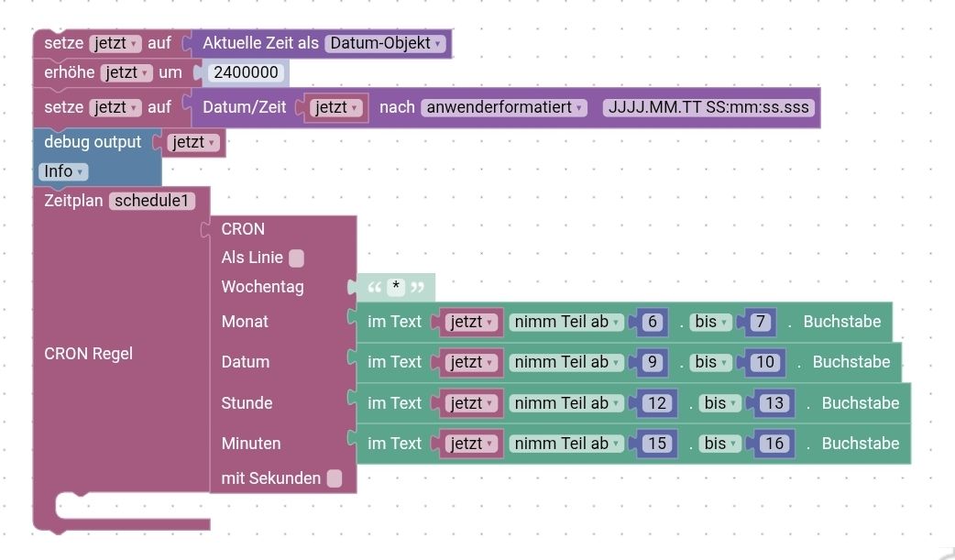Select the CRON Regel block label

(88, 354)
